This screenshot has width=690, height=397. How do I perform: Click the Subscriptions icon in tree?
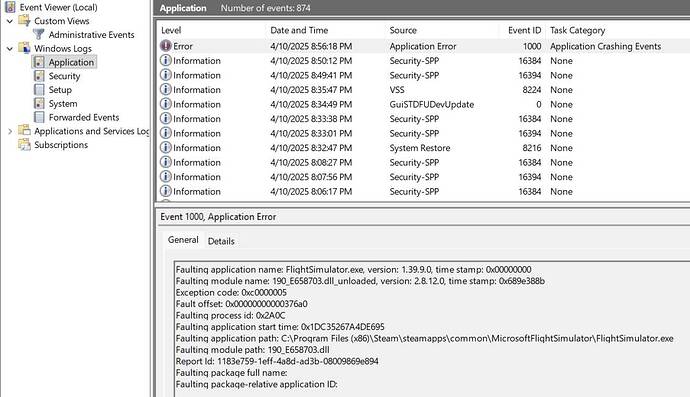(x=24, y=144)
